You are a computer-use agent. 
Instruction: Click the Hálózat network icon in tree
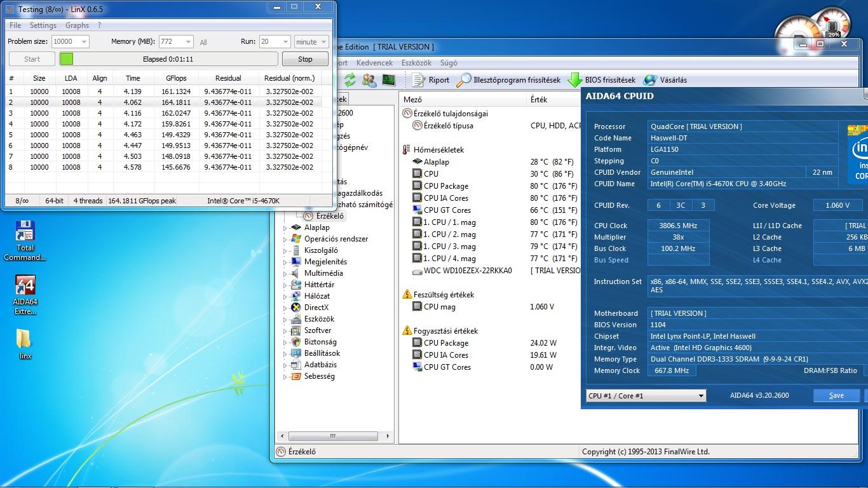[295, 296]
